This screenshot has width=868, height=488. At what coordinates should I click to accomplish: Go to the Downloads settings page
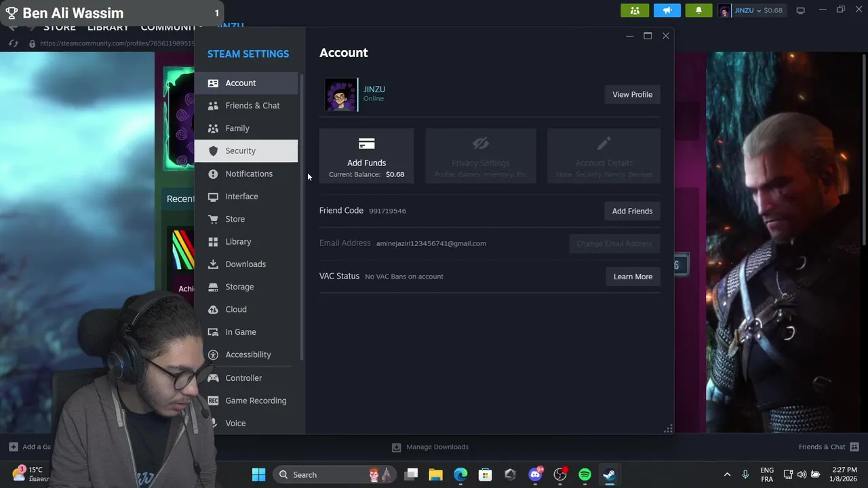point(245,264)
